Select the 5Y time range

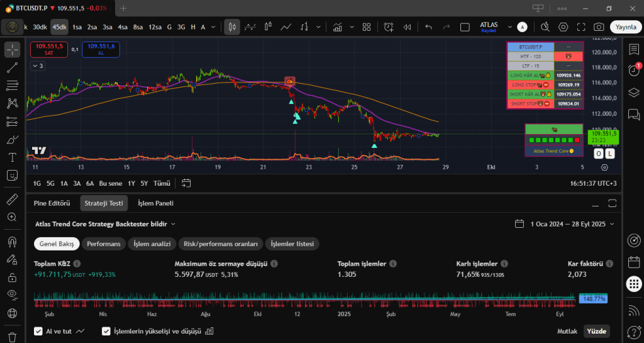point(144,183)
